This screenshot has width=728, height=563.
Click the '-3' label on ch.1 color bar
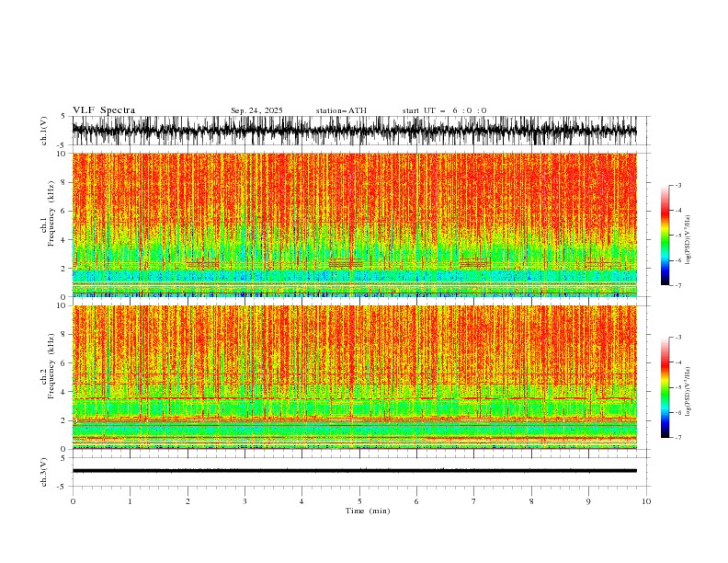678,185
